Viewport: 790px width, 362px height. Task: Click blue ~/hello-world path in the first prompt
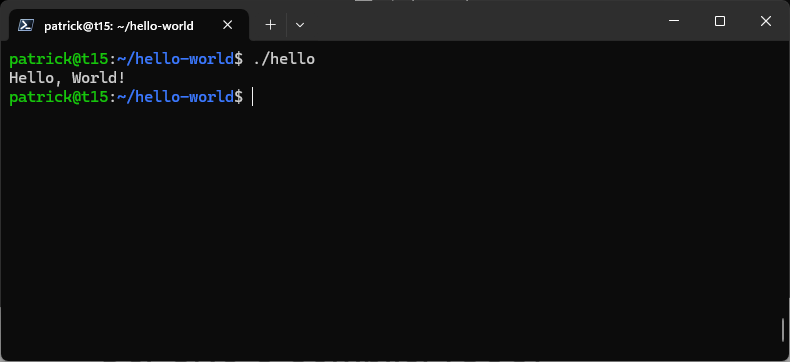point(175,59)
